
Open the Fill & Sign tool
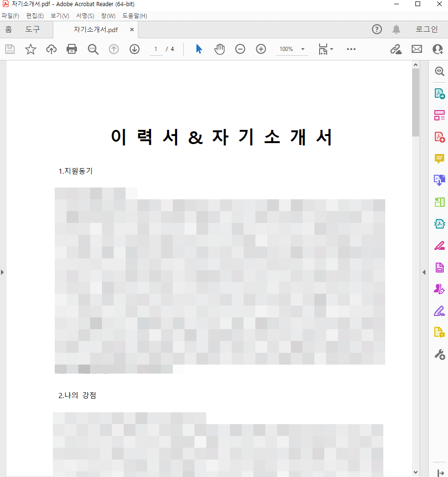pyautogui.click(x=439, y=311)
